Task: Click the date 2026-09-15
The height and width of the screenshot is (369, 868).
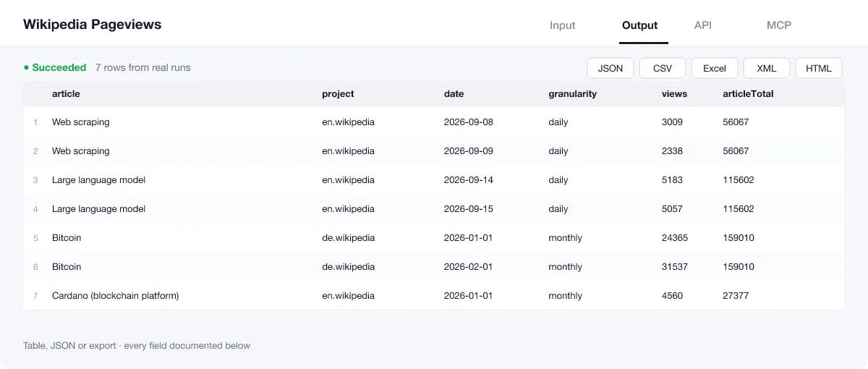Action: (469, 209)
